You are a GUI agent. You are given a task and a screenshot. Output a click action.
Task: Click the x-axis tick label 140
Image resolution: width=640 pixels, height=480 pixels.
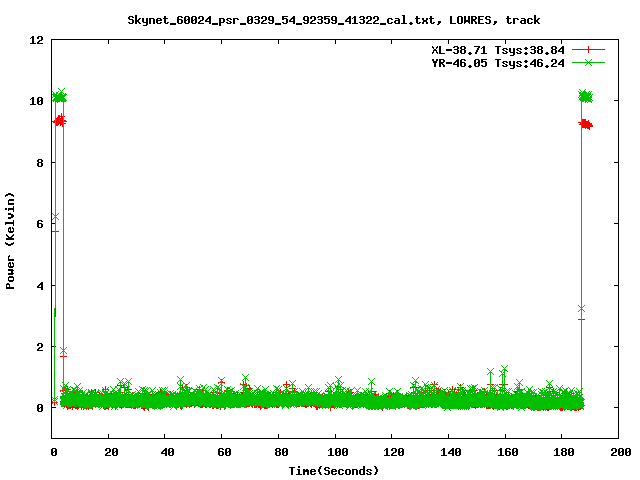click(451, 452)
